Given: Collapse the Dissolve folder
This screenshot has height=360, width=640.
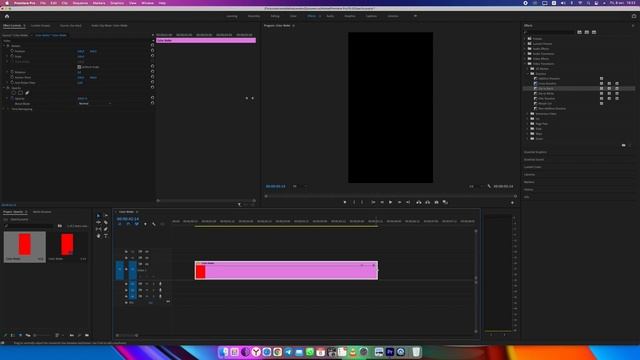Looking at the screenshot, I should (528, 73).
